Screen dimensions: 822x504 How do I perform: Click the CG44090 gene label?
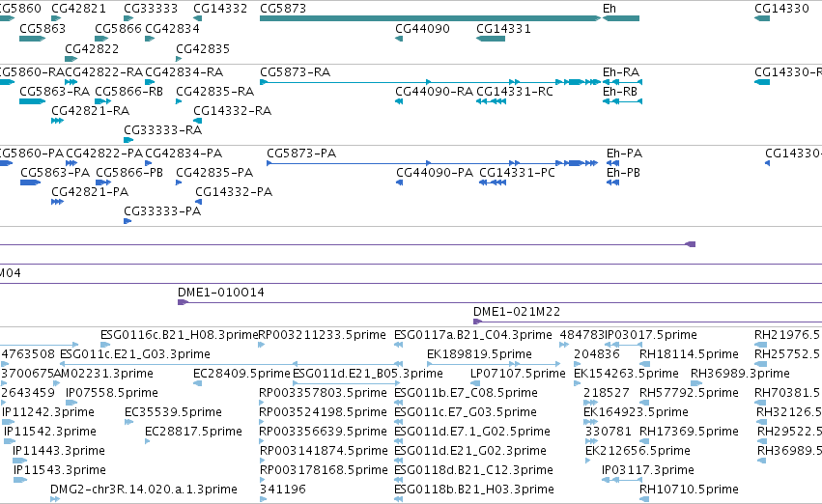[x=422, y=28]
